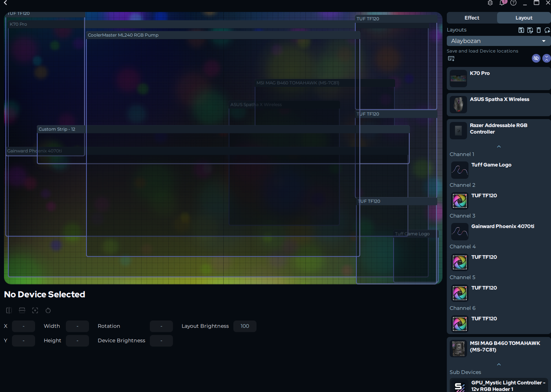The image size is (551, 392).
Task: Delete the current layout using trash icon
Action: [x=539, y=30]
